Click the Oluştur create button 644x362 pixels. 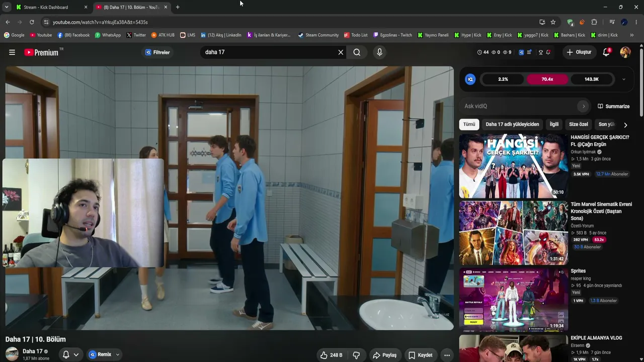tap(579, 52)
